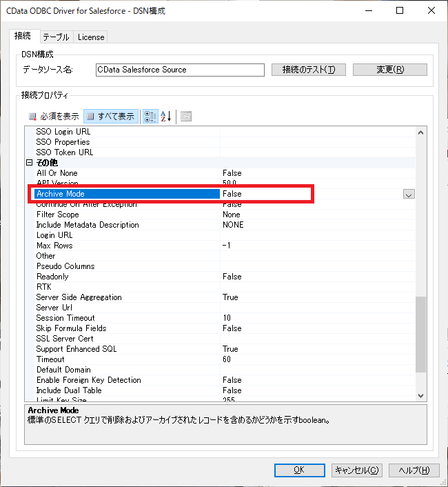Collapse the その他 category
448x487 pixels.
point(30,162)
